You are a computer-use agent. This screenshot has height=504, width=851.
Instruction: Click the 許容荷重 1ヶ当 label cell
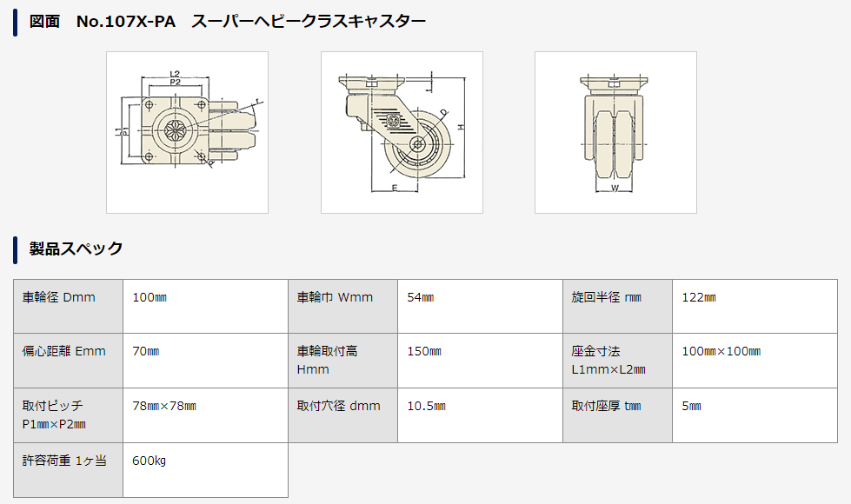tap(69, 470)
